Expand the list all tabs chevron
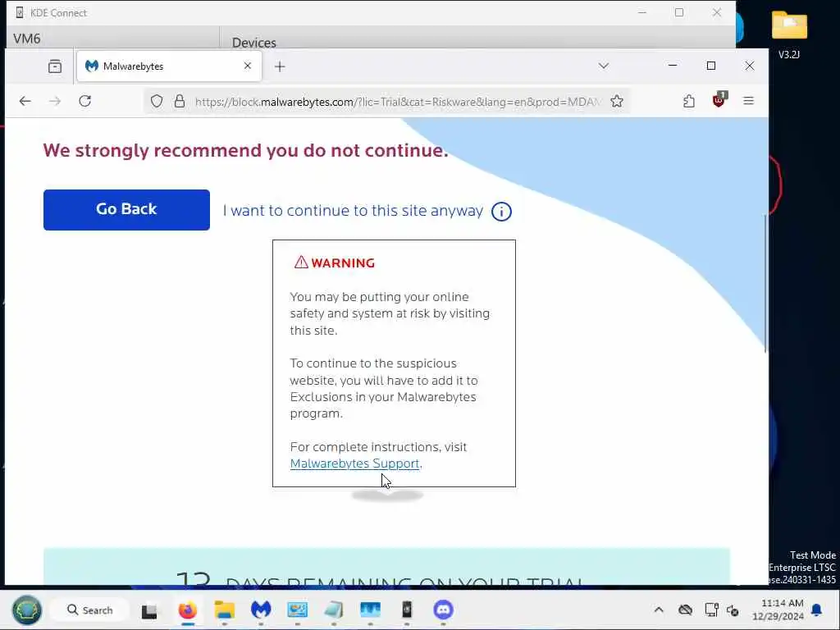 (604, 66)
